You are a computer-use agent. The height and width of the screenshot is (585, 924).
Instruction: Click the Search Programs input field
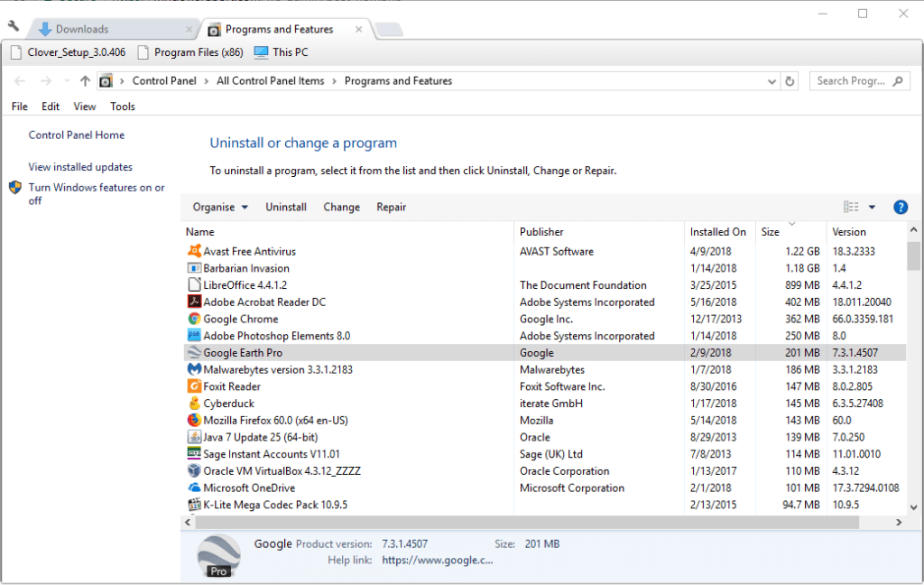coord(851,81)
